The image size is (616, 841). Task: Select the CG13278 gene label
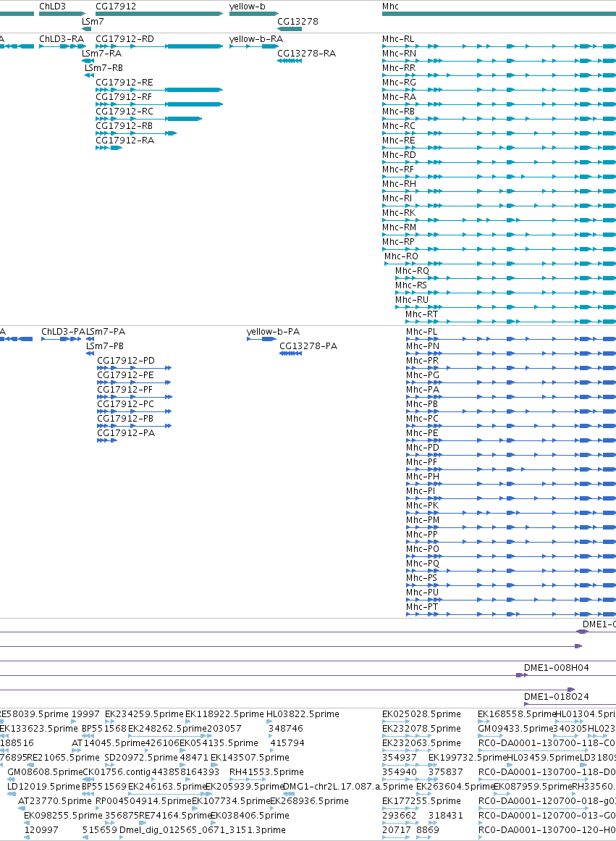298,22
